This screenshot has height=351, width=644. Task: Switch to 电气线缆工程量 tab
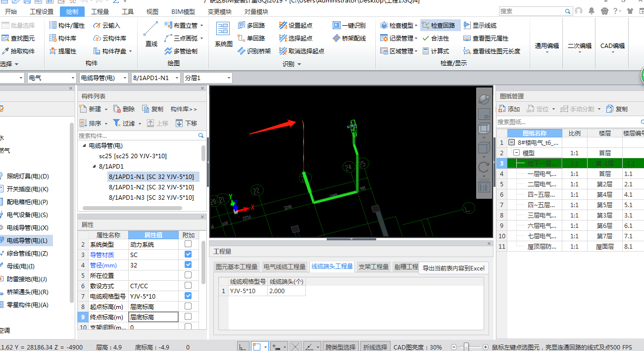(x=285, y=267)
